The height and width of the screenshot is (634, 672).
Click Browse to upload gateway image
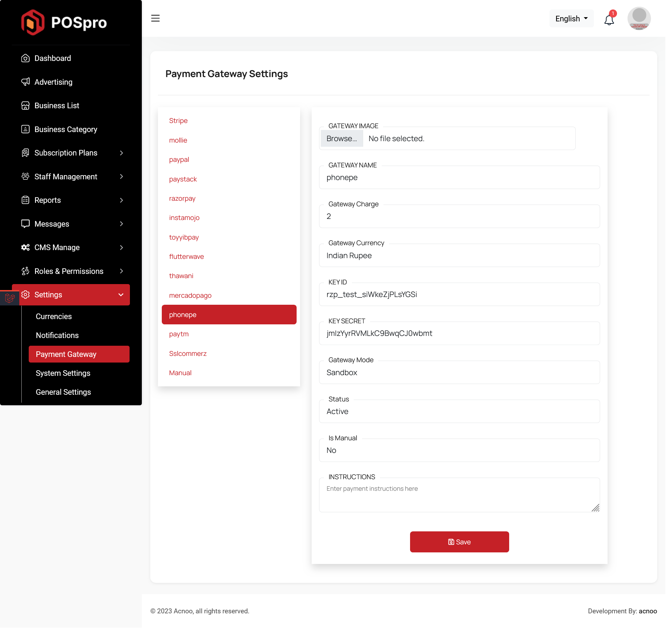click(341, 138)
